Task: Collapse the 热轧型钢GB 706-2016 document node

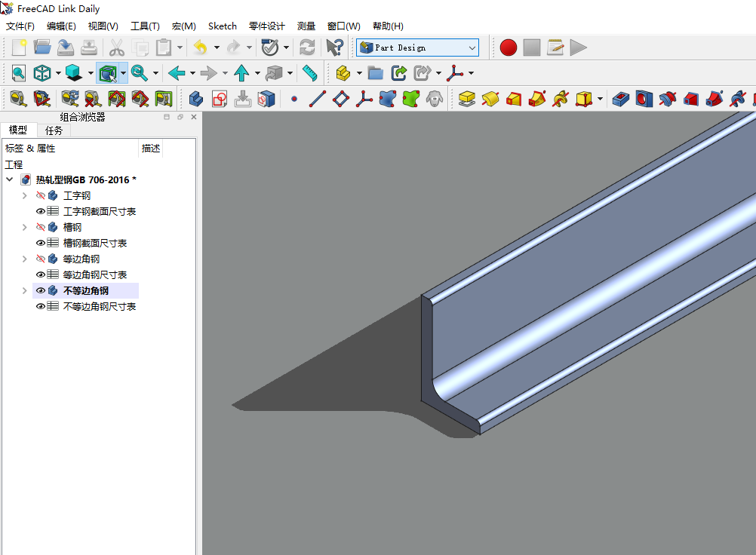Action: 9,180
